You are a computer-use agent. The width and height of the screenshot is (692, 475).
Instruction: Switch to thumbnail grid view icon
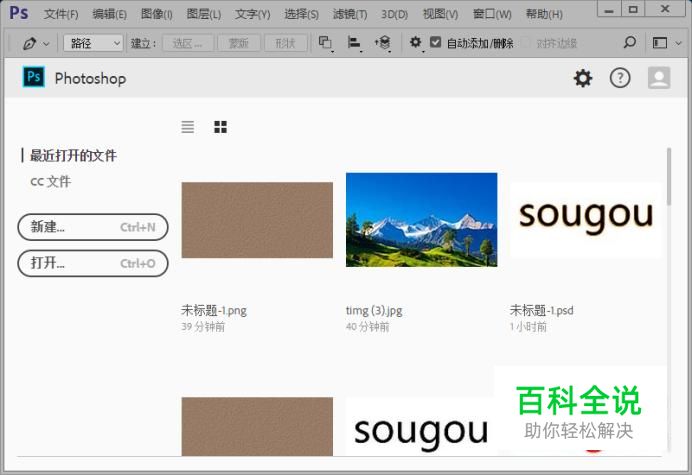point(220,127)
